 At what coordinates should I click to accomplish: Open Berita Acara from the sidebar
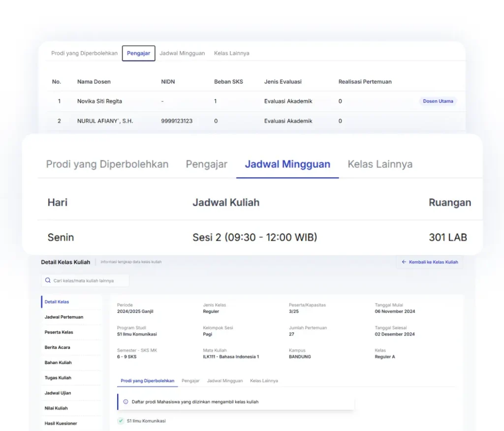tap(57, 347)
